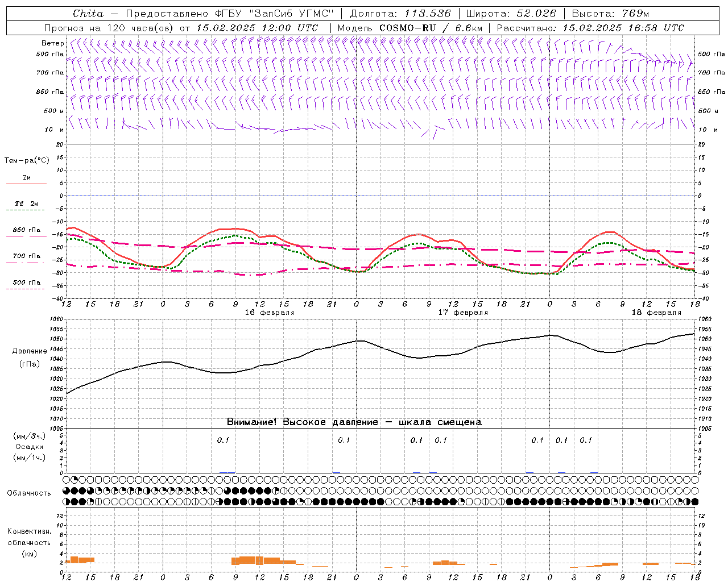Click the "18 февраля" date label
Image resolution: width=728 pixels, height=582 pixels.
click(656, 313)
